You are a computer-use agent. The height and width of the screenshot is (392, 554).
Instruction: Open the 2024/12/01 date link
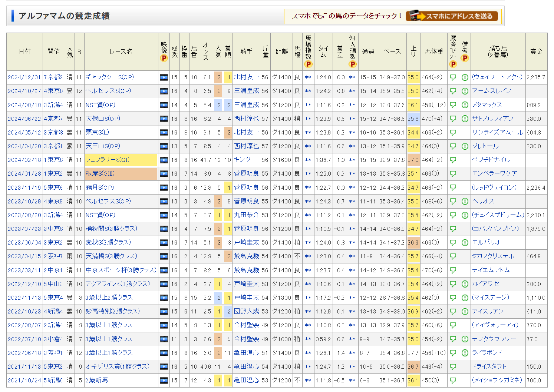[24, 77]
